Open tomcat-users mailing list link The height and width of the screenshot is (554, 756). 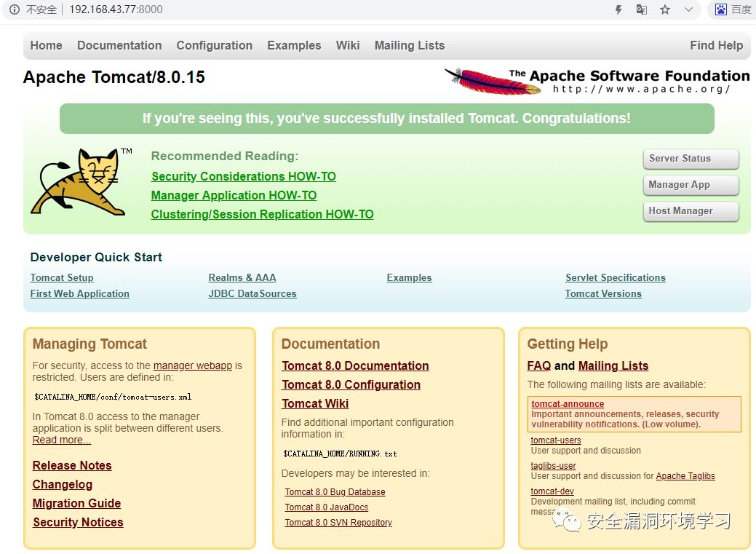click(x=556, y=440)
